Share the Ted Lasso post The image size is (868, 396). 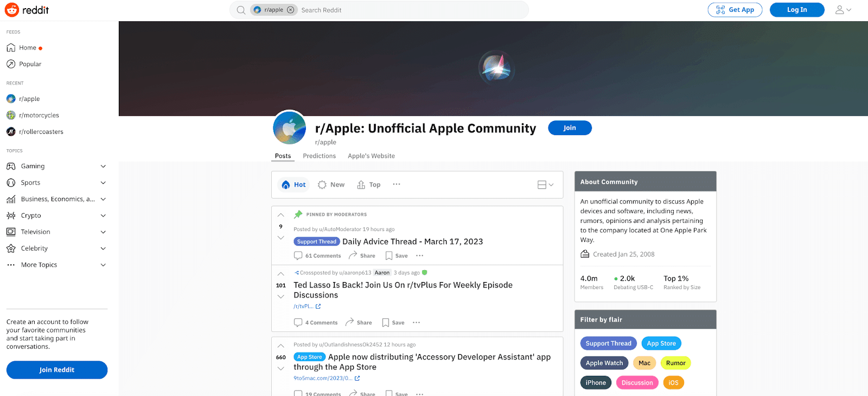(x=359, y=322)
